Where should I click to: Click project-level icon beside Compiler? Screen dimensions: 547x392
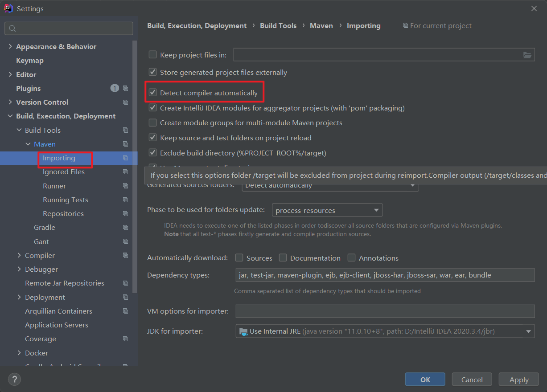click(x=125, y=255)
